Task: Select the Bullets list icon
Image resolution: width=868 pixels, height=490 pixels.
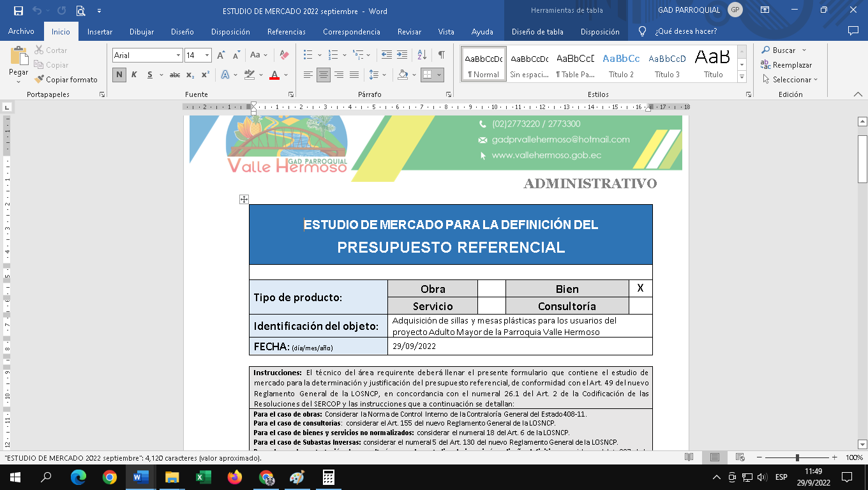Action: click(x=308, y=56)
